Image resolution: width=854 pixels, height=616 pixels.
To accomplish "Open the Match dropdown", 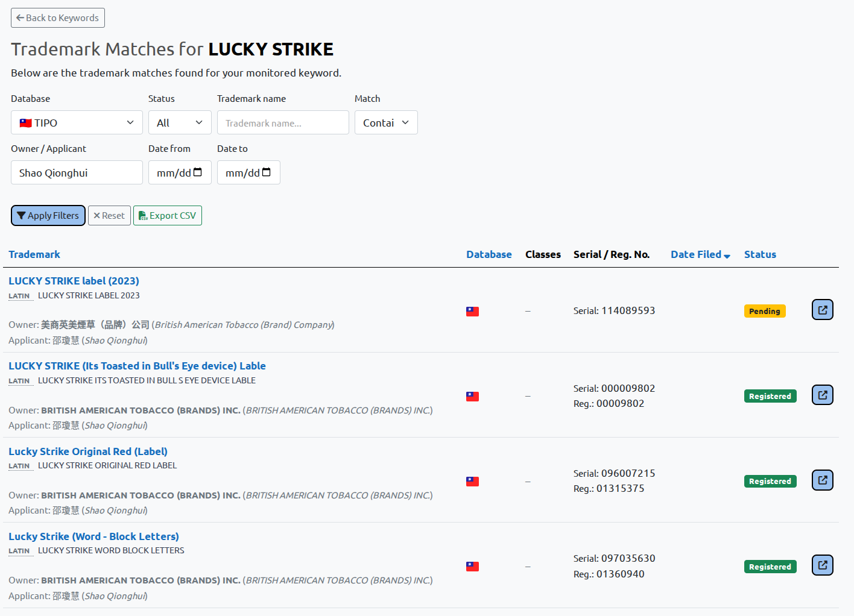I will [386, 122].
